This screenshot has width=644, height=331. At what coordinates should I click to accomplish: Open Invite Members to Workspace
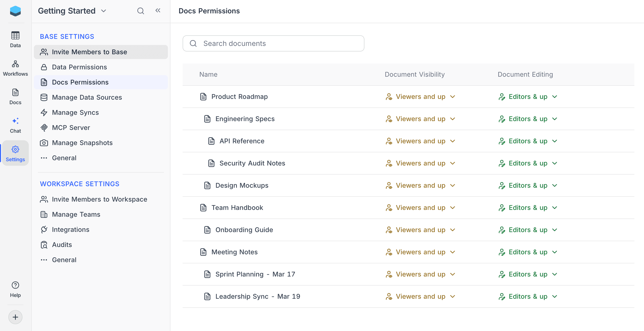(x=99, y=199)
